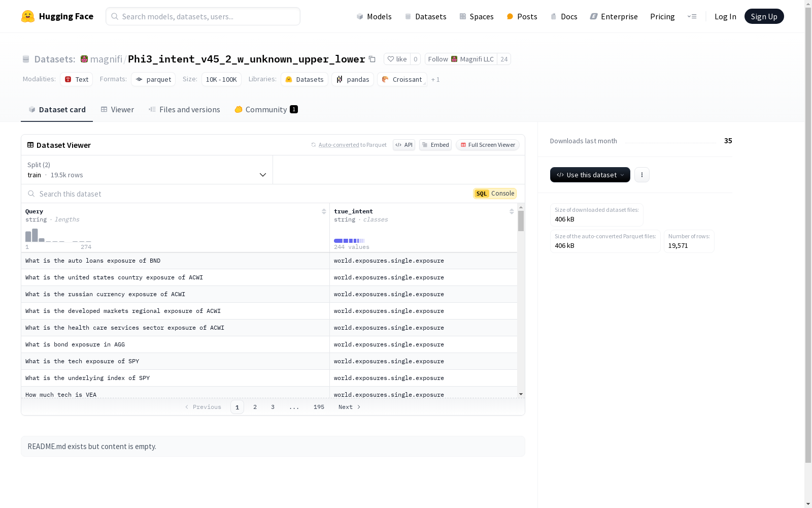Open Enterprise in the top navigation

tap(614, 16)
